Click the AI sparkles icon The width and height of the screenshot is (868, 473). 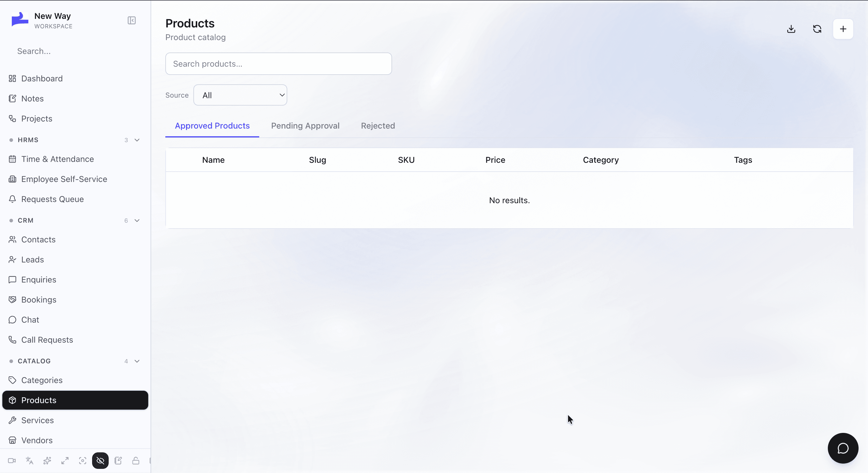pos(47,461)
